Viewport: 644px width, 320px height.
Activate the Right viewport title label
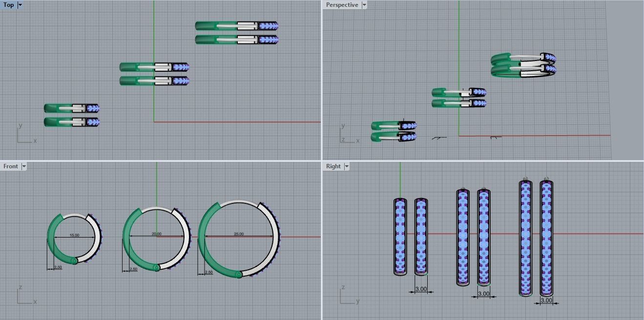pyautogui.click(x=333, y=166)
